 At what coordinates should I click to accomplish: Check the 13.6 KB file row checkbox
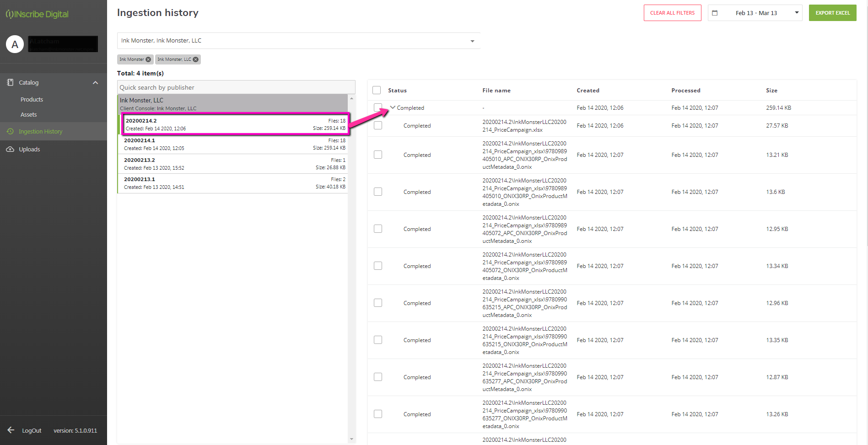tap(378, 192)
